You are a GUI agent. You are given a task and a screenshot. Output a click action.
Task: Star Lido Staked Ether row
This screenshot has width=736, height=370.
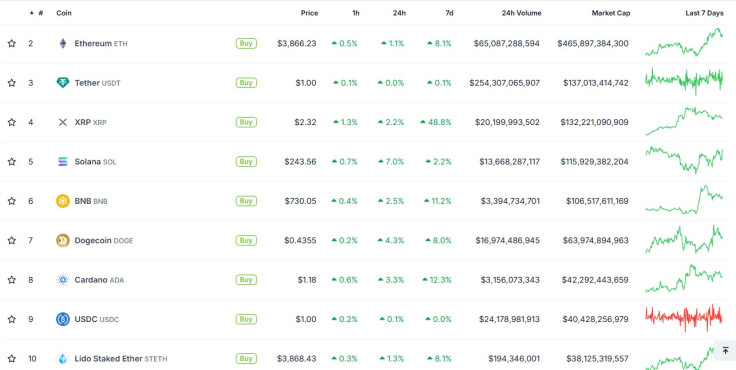pyautogui.click(x=12, y=359)
